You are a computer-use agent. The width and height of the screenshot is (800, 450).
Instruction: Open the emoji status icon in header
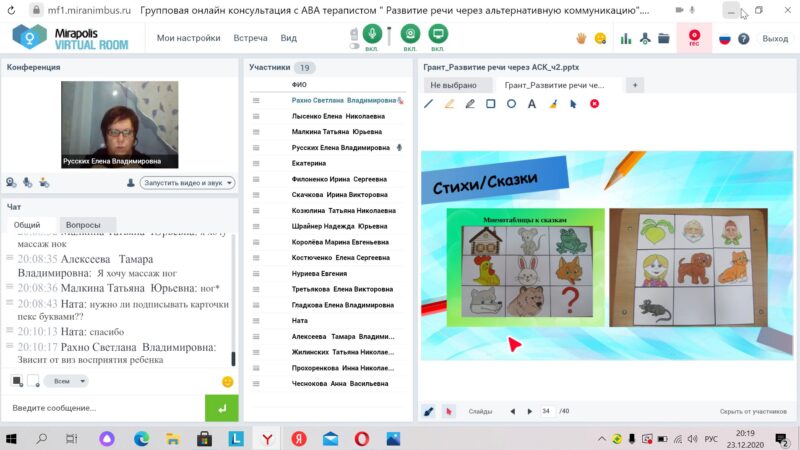[601, 38]
